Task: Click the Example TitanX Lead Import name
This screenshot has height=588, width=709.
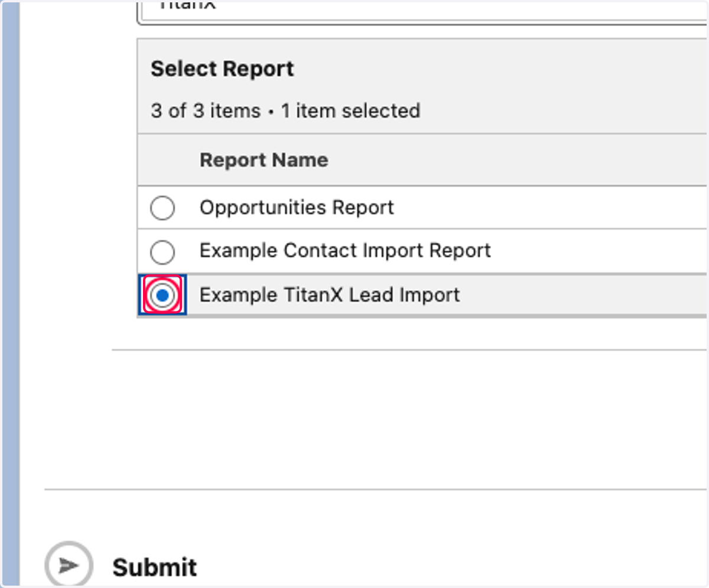Action: click(330, 294)
